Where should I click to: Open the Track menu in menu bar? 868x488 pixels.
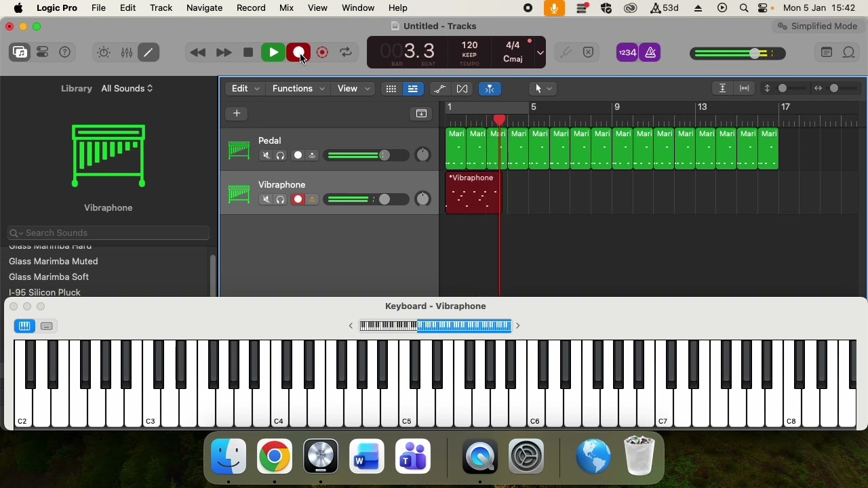pos(161,8)
